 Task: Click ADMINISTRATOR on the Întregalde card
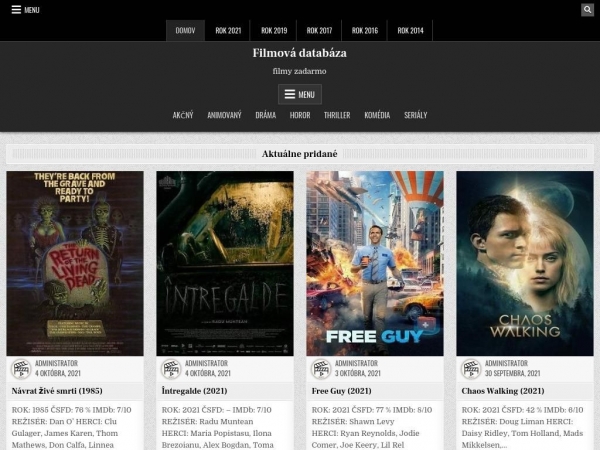(x=206, y=363)
